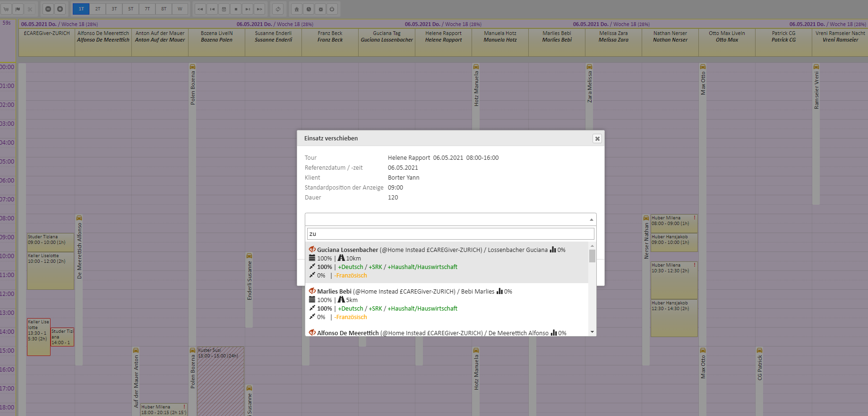This screenshot has width=868, height=416.
Task: Select the Kuster Susi 15:00 hatched appointment
Action: pos(221,381)
